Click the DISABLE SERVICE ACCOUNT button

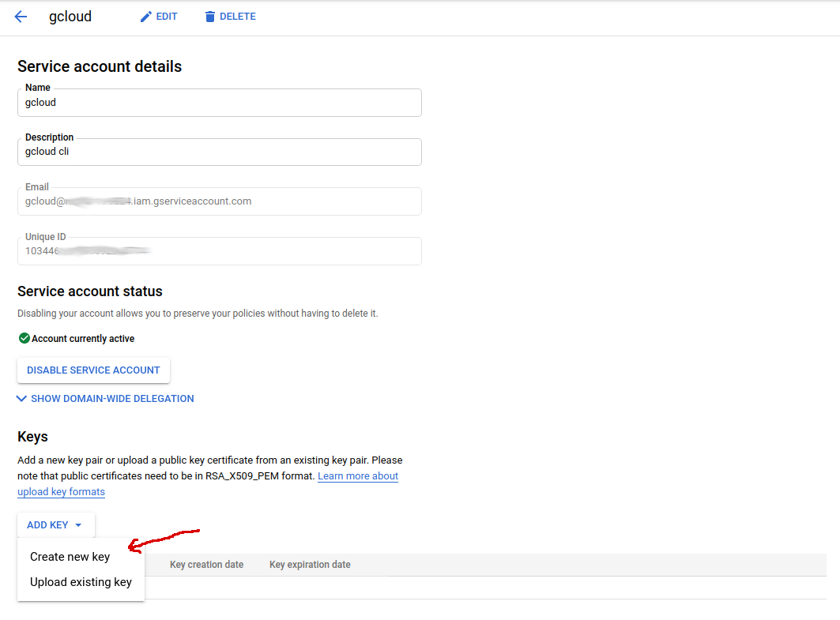coord(93,370)
